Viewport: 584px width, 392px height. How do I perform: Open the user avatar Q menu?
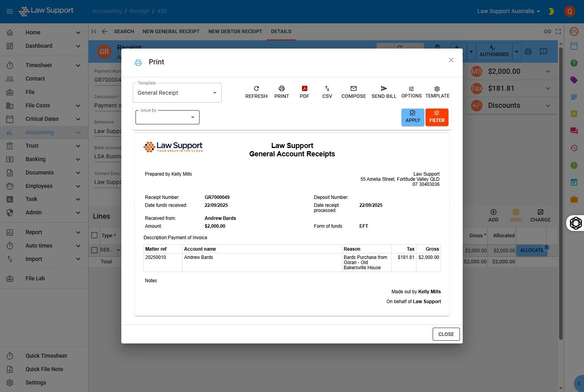pyautogui.click(x=569, y=11)
